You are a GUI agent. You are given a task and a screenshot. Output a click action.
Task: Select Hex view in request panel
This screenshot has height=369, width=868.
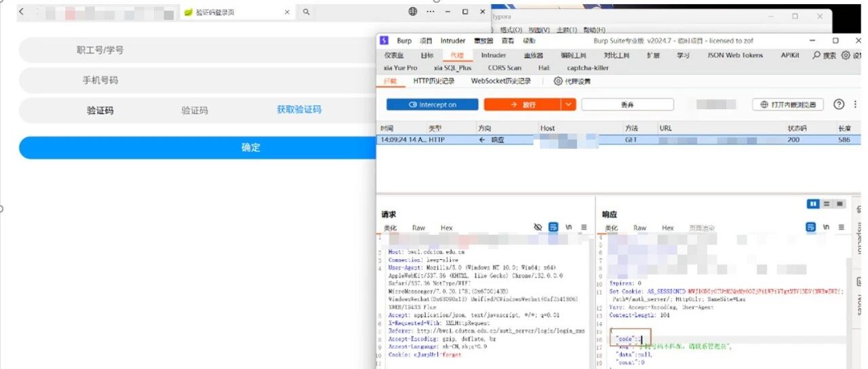pos(446,228)
